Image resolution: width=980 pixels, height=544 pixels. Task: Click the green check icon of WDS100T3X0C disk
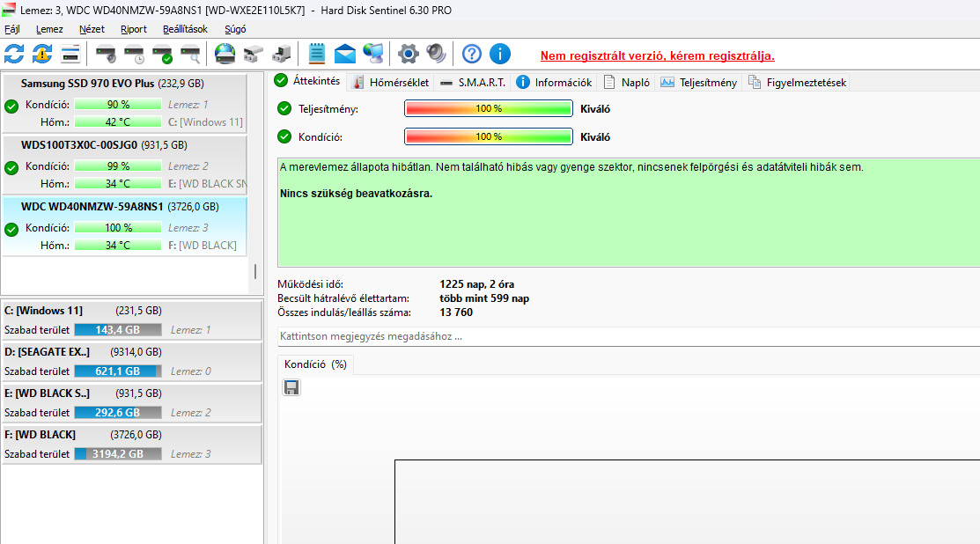[11, 168]
